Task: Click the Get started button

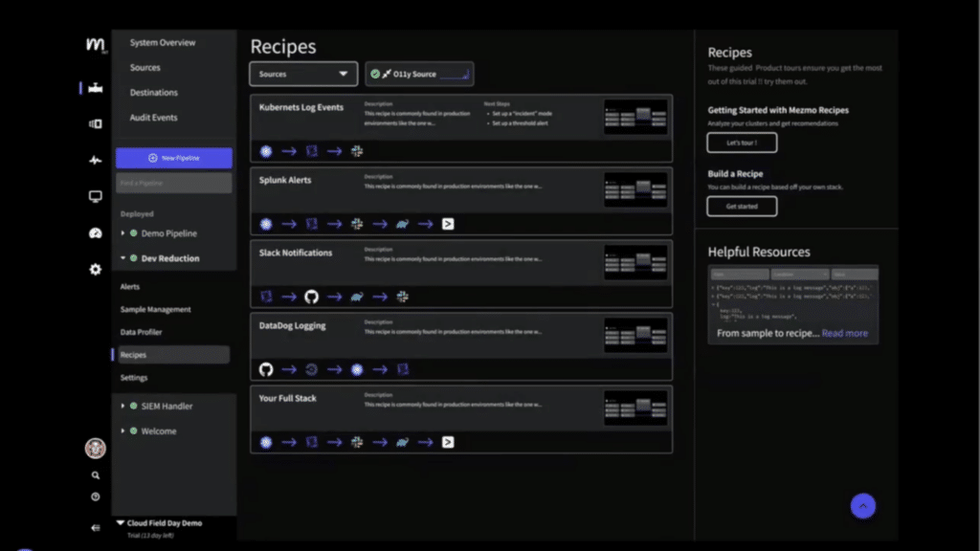Action: pyautogui.click(x=742, y=207)
